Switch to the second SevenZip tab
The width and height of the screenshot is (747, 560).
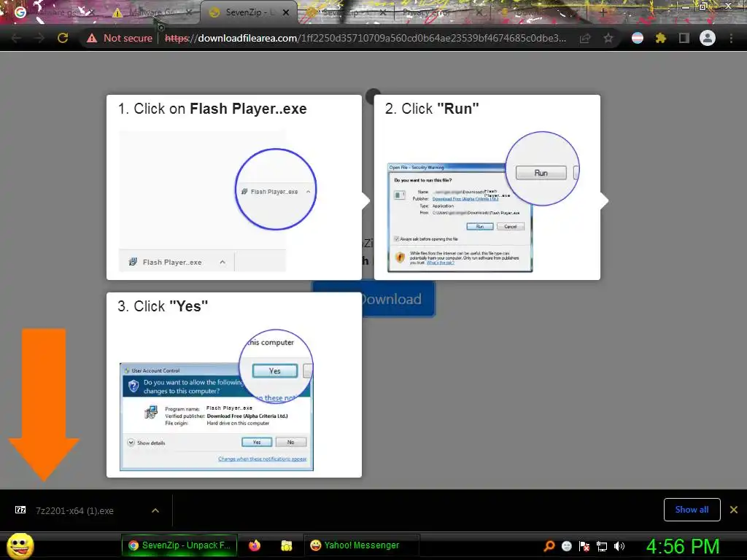(x=348, y=12)
